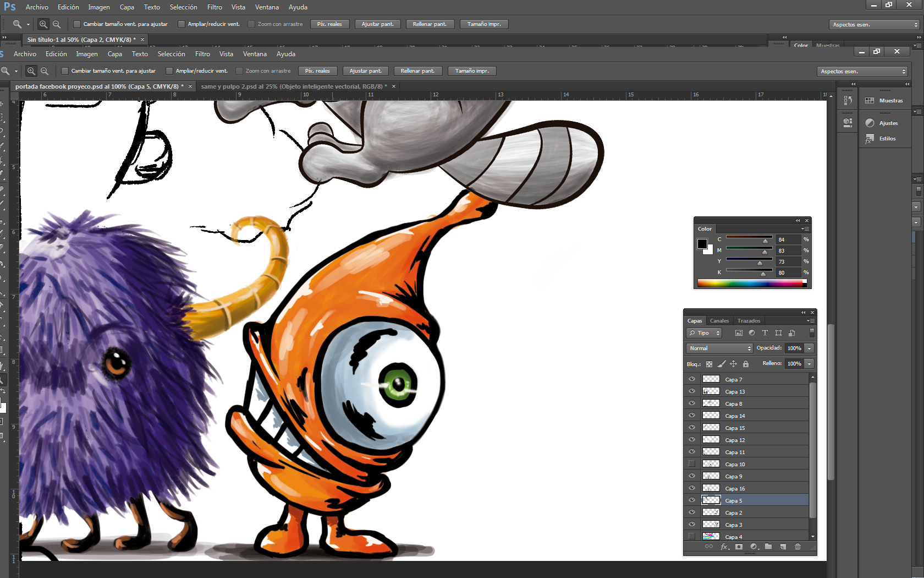Switch to the Canales tab

pyautogui.click(x=719, y=321)
